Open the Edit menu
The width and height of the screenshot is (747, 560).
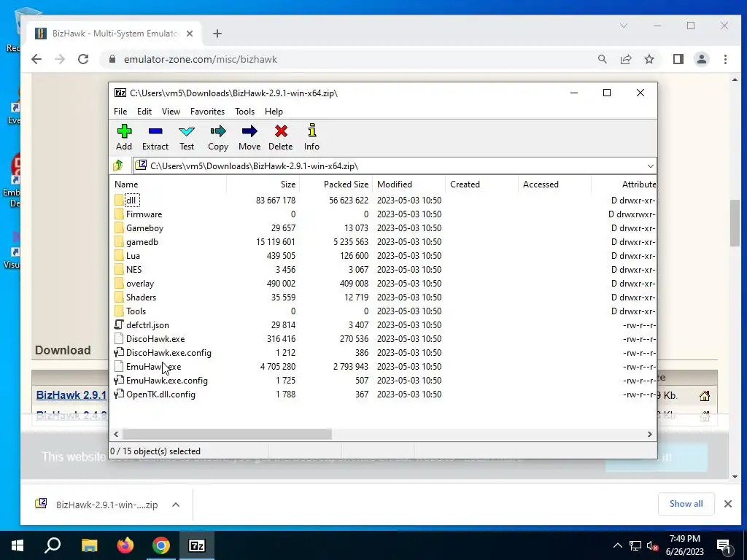[144, 111]
